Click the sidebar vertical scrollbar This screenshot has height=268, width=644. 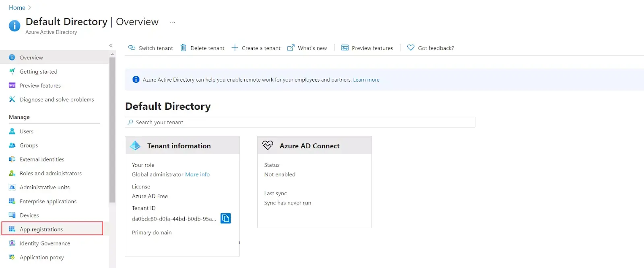112,130
